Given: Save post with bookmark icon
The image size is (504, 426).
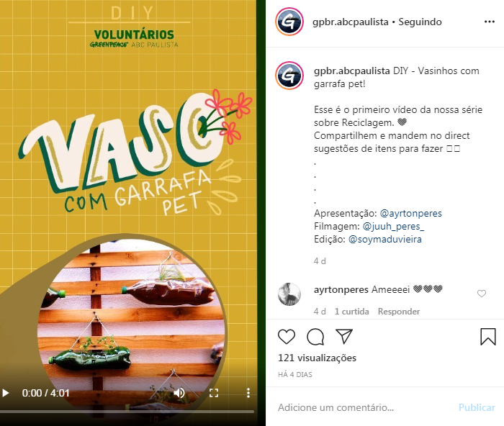Looking at the screenshot, I should coord(488,337).
